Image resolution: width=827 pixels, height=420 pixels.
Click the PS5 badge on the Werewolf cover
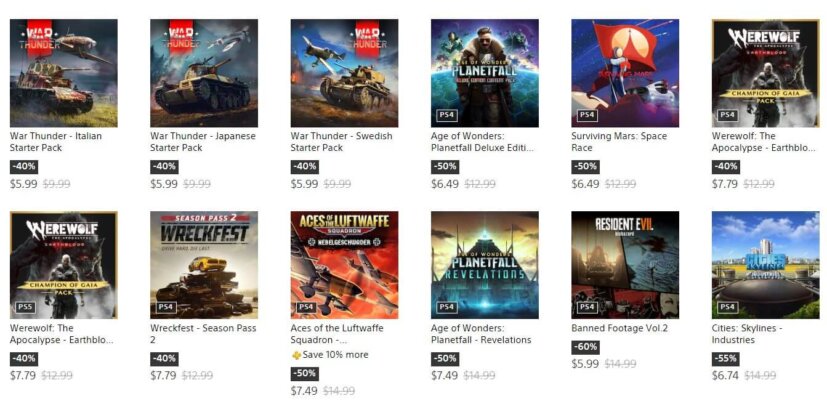26,307
